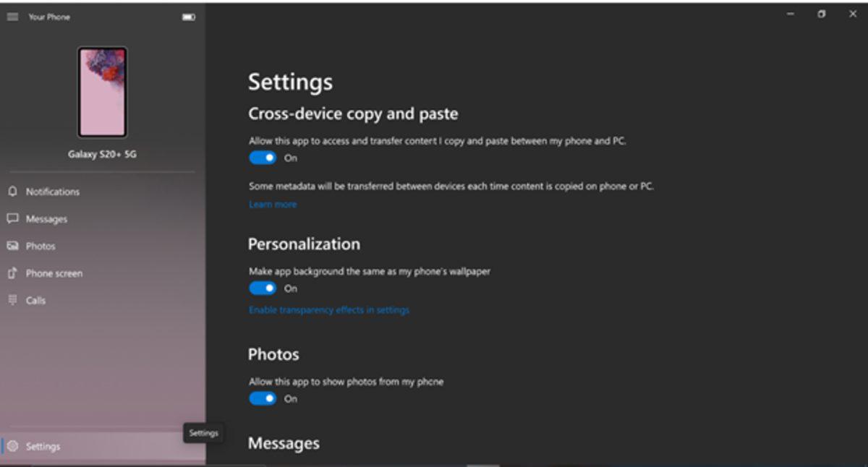Image resolution: width=868 pixels, height=467 pixels.
Task: Select the Messages chat bubble icon
Action: tap(12, 218)
